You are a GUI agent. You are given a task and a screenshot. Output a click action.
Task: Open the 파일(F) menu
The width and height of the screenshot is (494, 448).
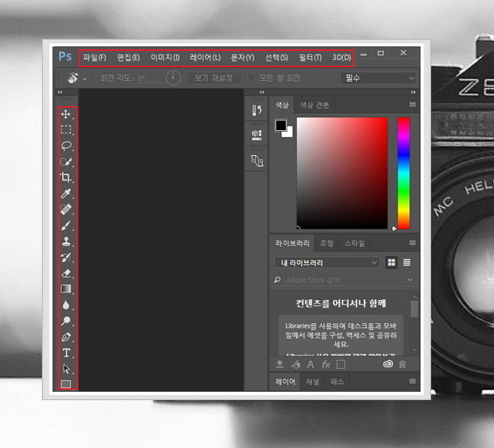94,58
